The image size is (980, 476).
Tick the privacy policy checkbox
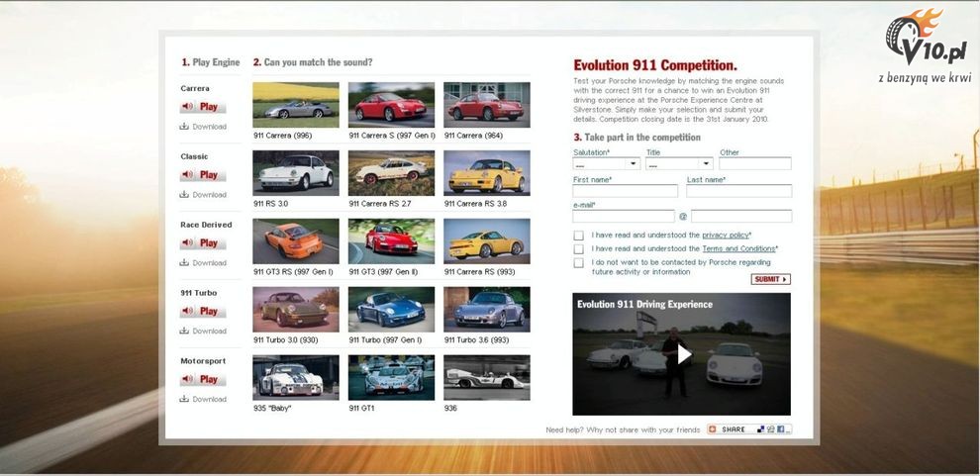point(579,236)
